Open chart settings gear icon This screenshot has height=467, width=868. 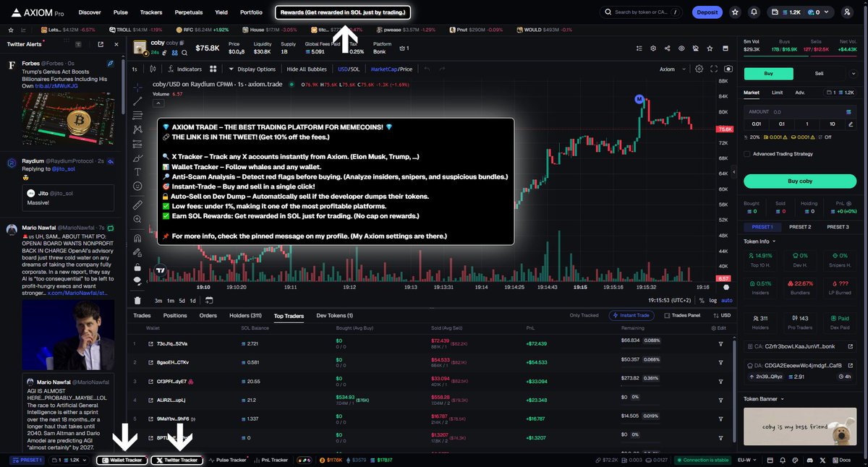699,69
